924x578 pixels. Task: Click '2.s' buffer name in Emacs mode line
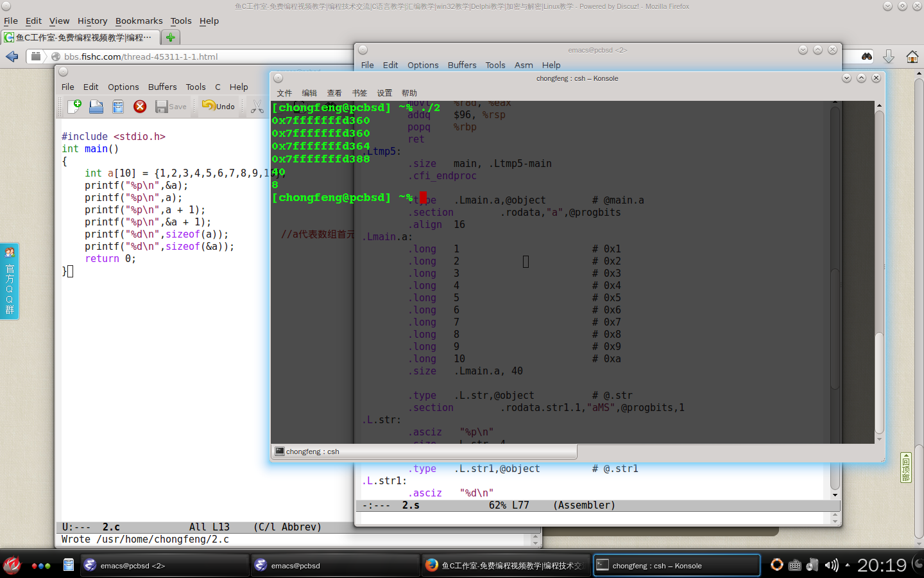pyautogui.click(x=411, y=505)
